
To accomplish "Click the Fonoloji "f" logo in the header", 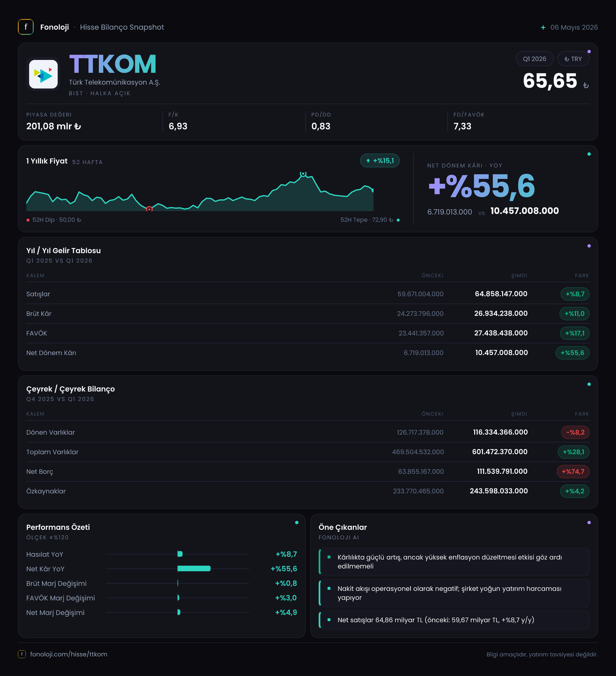I will coord(26,27).
